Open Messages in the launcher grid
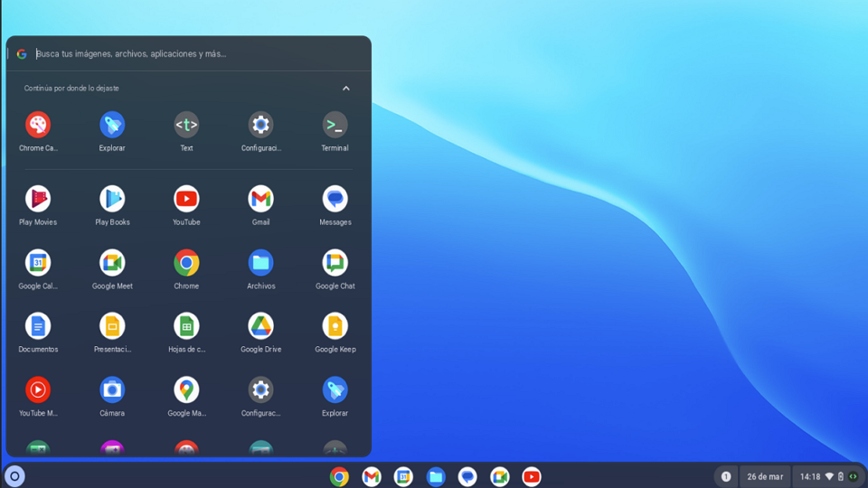 [335, 199]
